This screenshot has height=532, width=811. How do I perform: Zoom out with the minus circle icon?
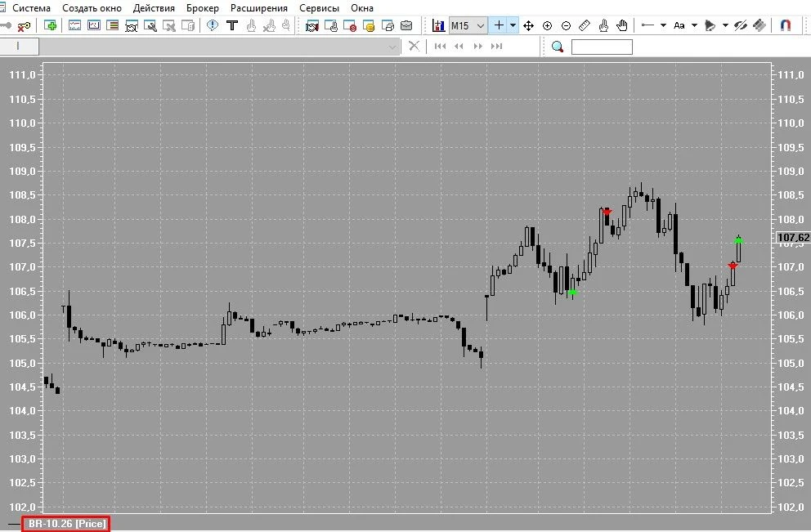[x=566, y=25]
